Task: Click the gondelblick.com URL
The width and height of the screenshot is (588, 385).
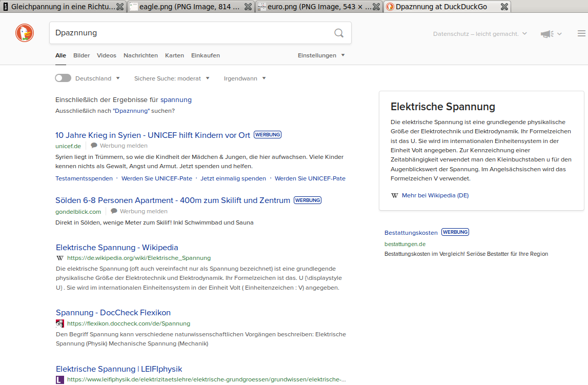Action: (78, 211)
